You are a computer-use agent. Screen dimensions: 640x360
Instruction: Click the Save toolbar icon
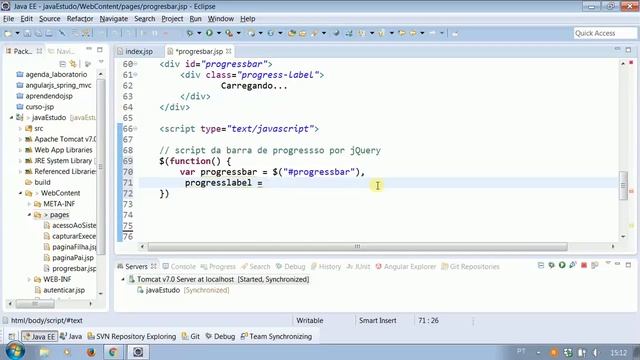27,33
